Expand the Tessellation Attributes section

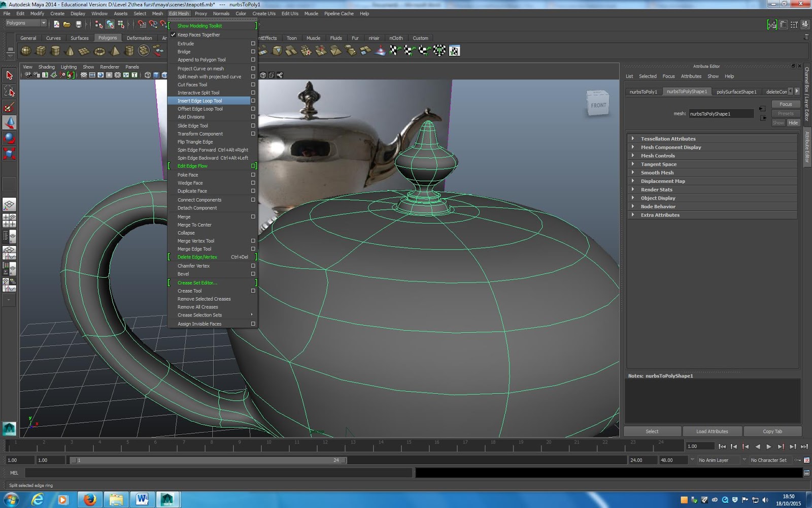pyautogui.click(x=669, y=138)
